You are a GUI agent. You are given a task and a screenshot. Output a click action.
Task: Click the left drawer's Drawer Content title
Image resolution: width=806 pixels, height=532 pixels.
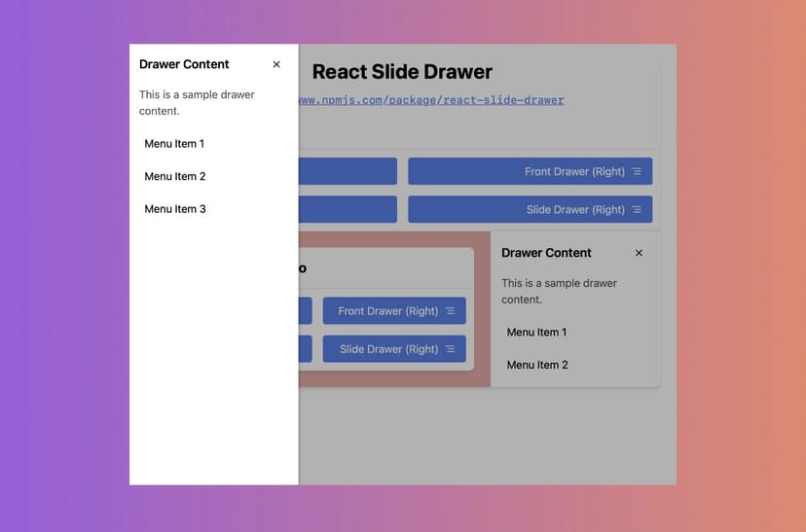click(x=184, y=64)
